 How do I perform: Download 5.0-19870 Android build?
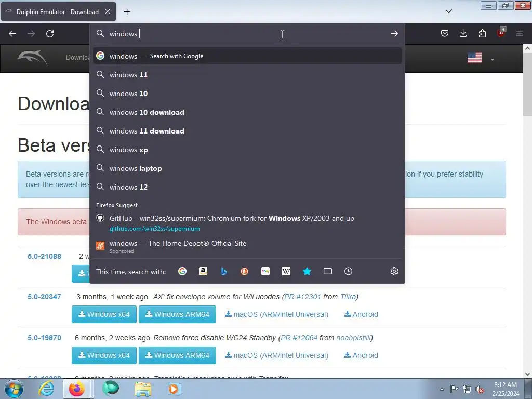pos(361,355)
